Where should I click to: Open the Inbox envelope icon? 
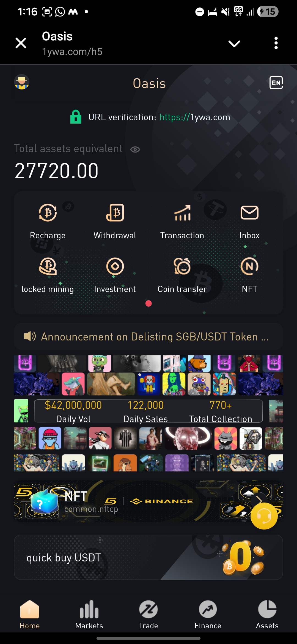[x=249, y=213]
